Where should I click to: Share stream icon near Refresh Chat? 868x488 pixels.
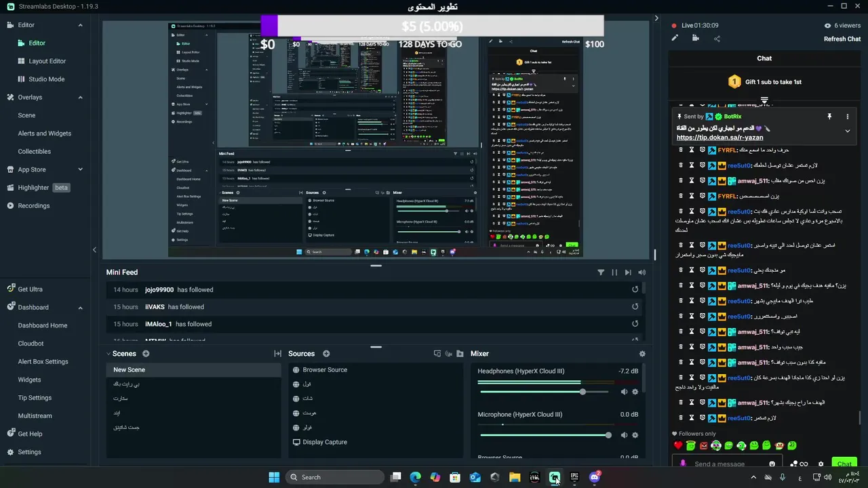[x=717, y=39]
